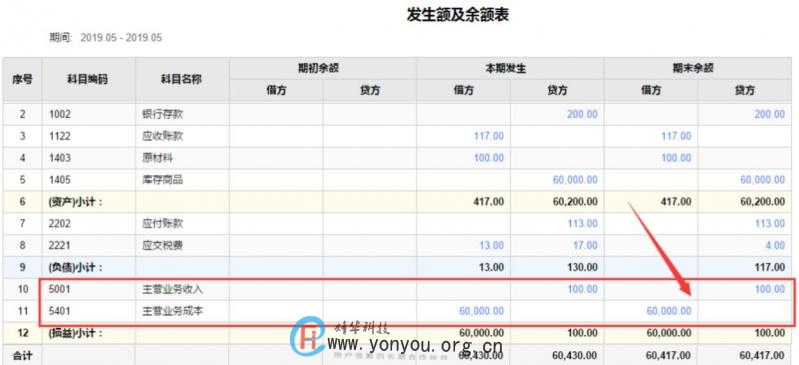Viewport: 799px width, 365px height.
Task: Select the 科目名称 column header
Action: pyautogui.click(x=182, y=80)
